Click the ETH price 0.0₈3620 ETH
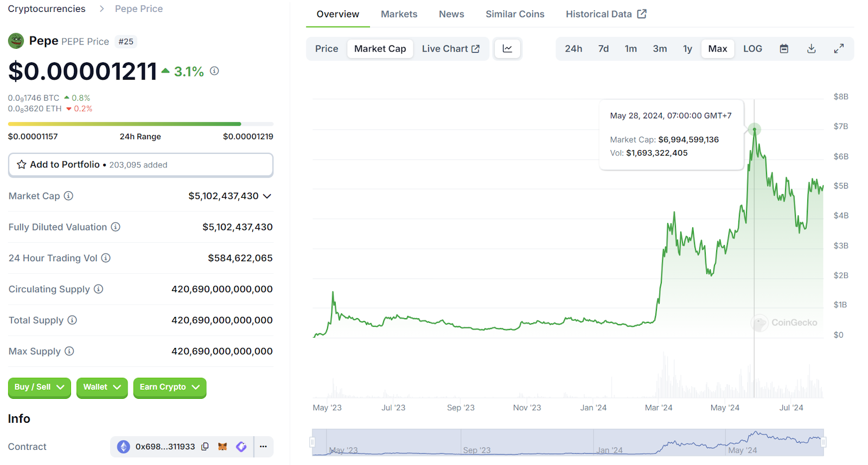Image resolution: width=868 pixels, height=465 pixels. click(35, 109)
